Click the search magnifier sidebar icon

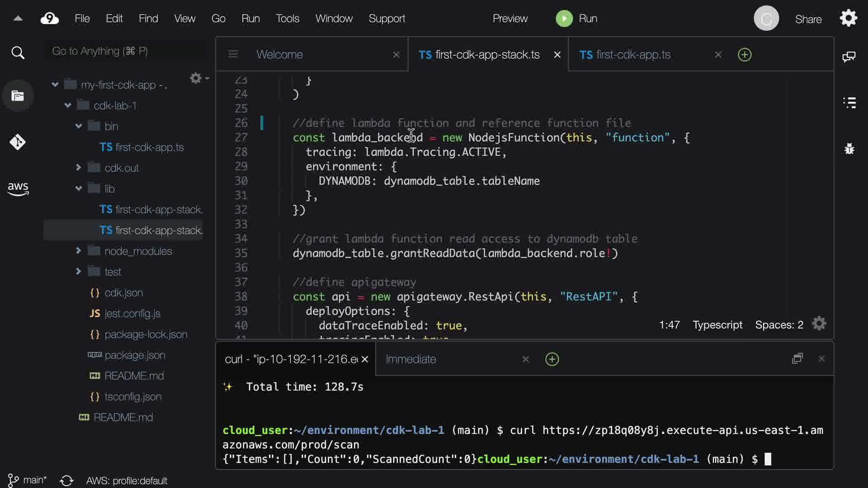[18, 53]
